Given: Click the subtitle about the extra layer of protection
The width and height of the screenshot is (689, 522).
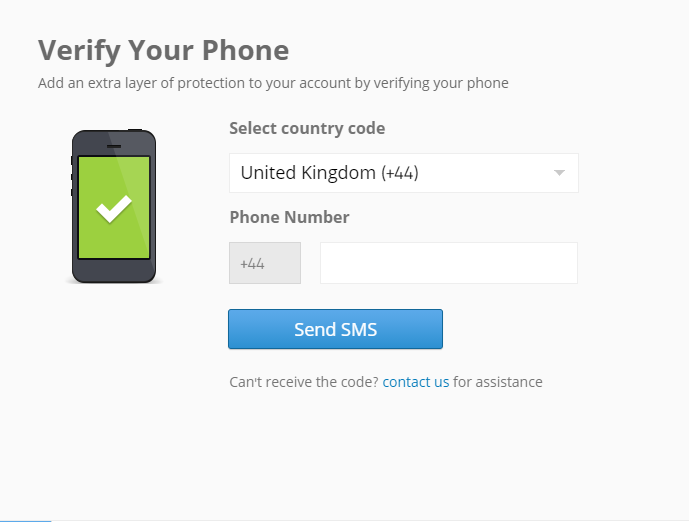Looking at the screenshot, I should [x=273, y=83].
